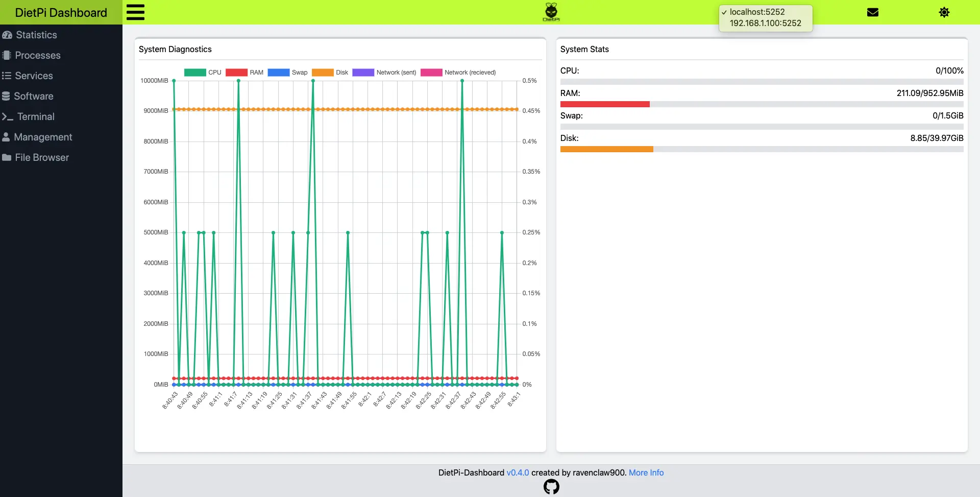
Task: Switch to the Terminal section
Action: click(x=36, y=116)
